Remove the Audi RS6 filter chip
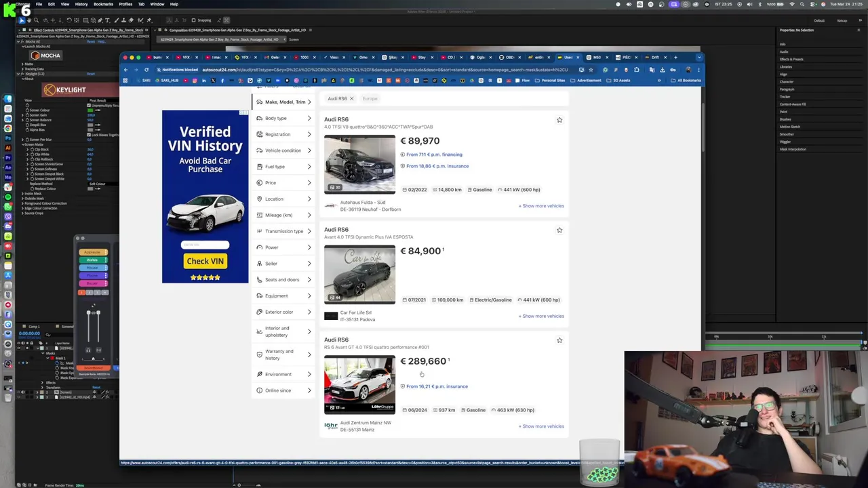 click(x=351, y=99)
